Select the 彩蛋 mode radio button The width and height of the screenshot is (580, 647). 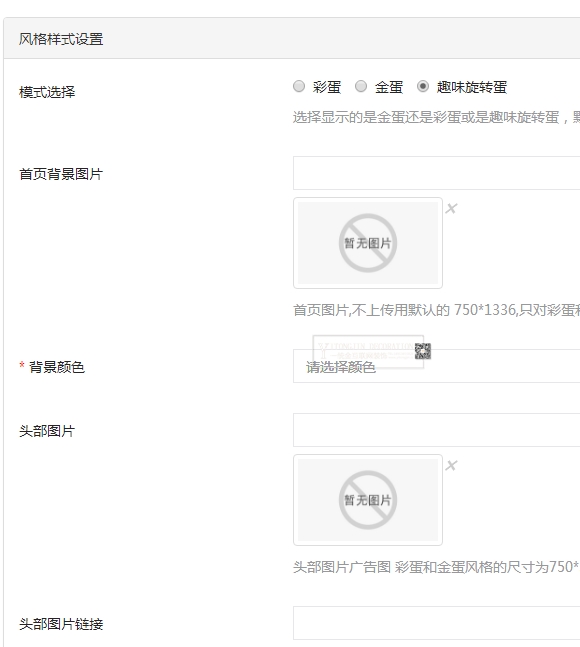tap(299, 86)
